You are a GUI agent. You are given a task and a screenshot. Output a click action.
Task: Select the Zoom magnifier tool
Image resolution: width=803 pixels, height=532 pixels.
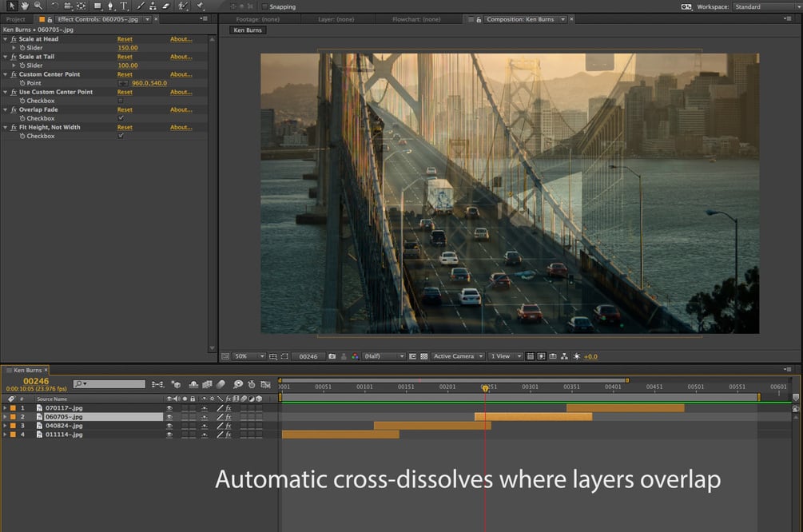click(38, 6)
